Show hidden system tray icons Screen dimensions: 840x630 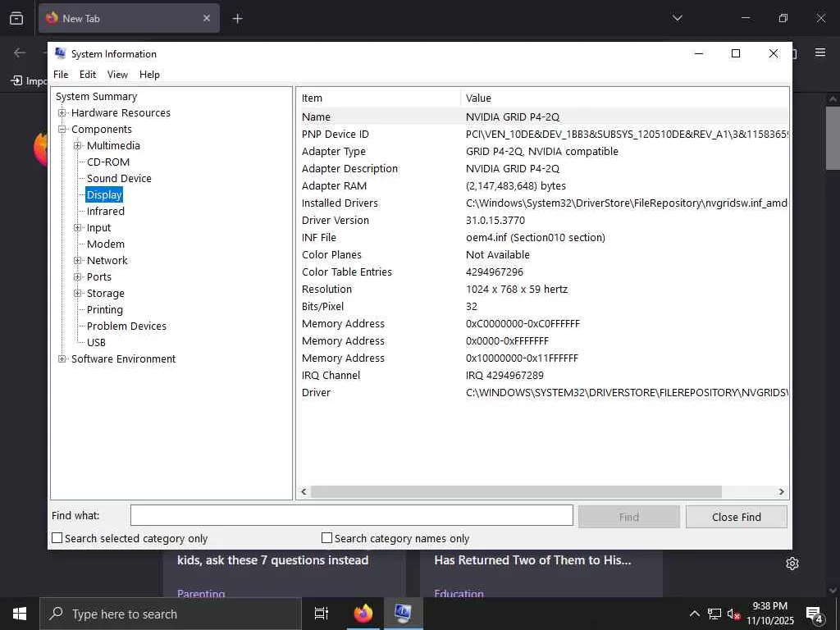pos(694,614)
